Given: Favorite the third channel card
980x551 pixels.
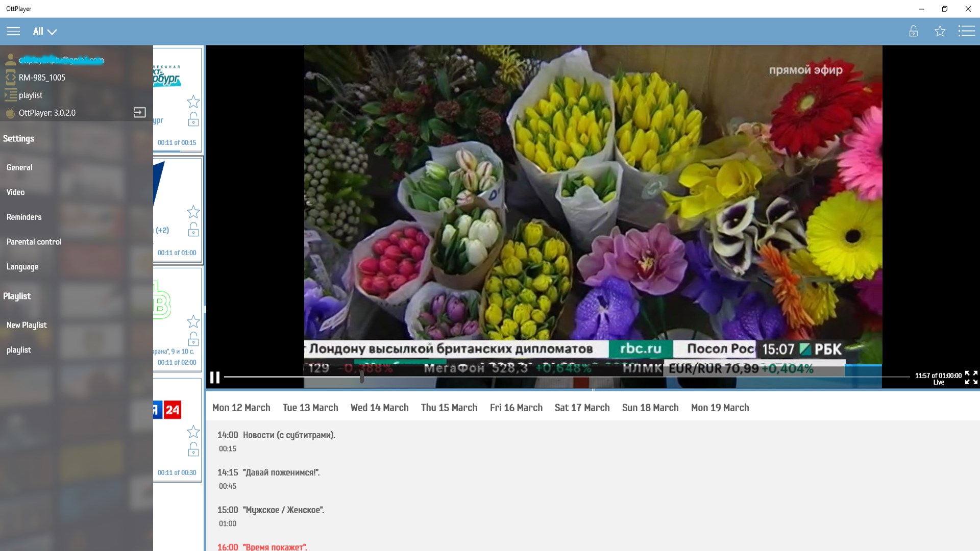Looking at the screenshot, I should (193, 322).
